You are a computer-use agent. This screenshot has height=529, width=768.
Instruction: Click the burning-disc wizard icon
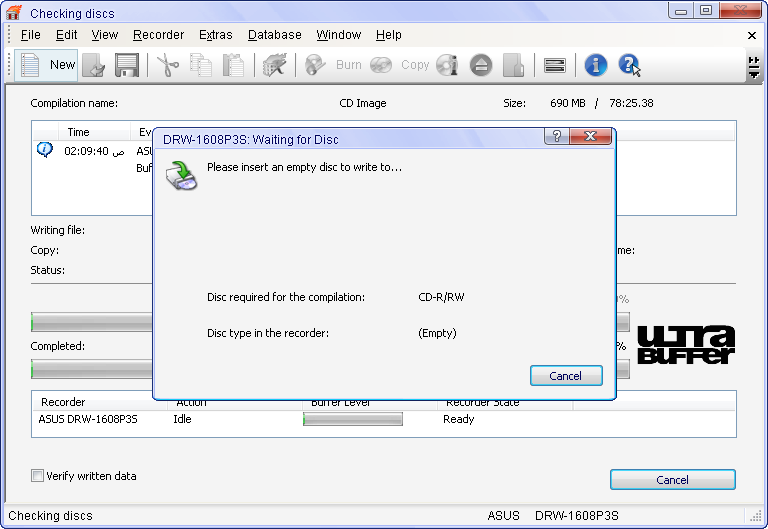(275, 65)
